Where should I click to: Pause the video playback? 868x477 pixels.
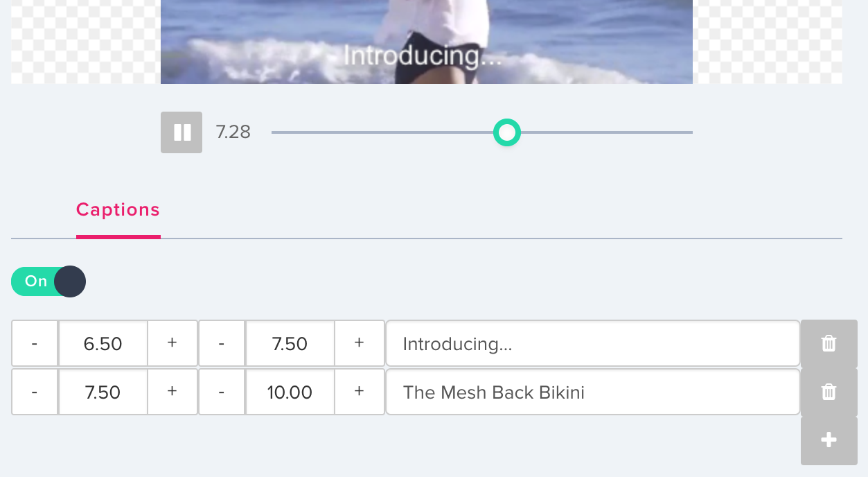[x=181, y=132]
